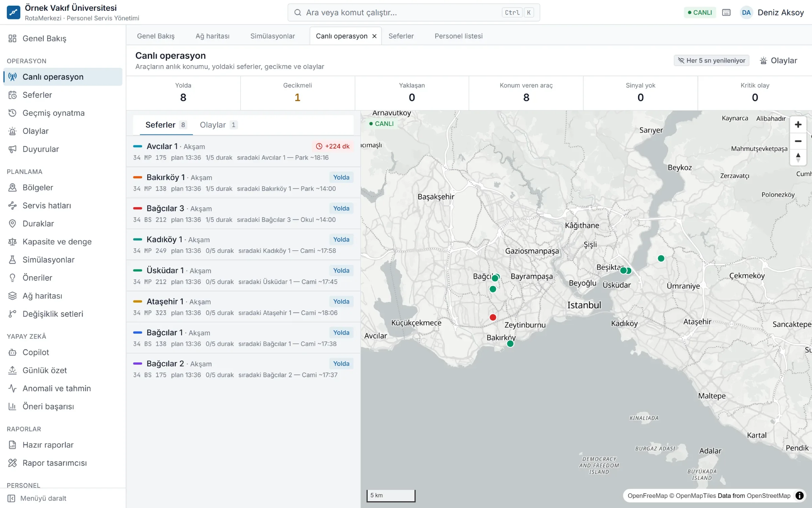Open Öneriler page
The image size is (812, 508).
pyautogui.click(x=63, y=278)
